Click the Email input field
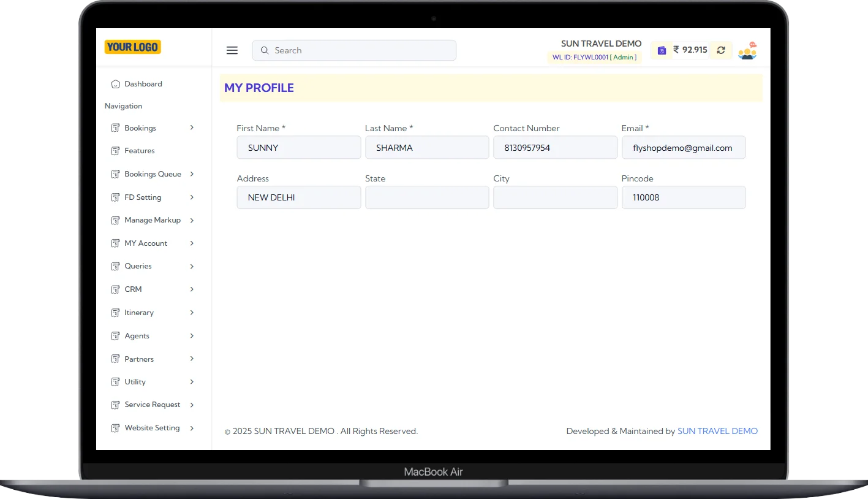Viewport: 868px width, 499px height. pyautogui.click(x=683, y=148)
